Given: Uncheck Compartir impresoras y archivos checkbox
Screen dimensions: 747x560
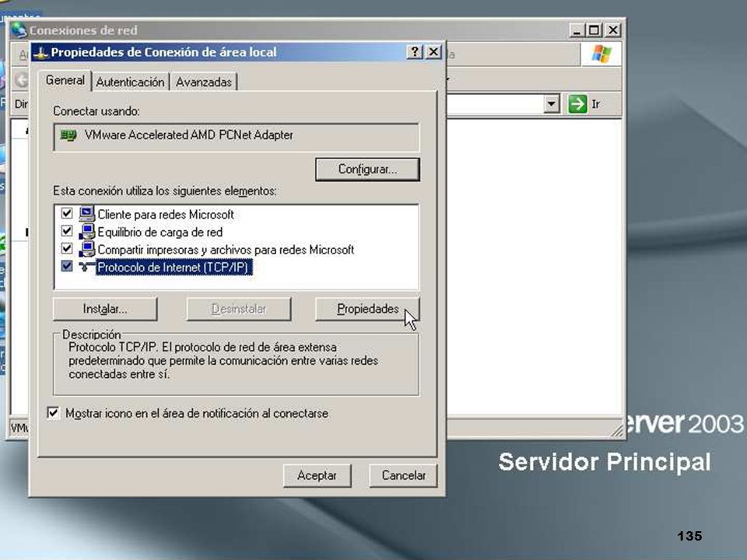Looking at the screenshot, I should tap(67, 249).
